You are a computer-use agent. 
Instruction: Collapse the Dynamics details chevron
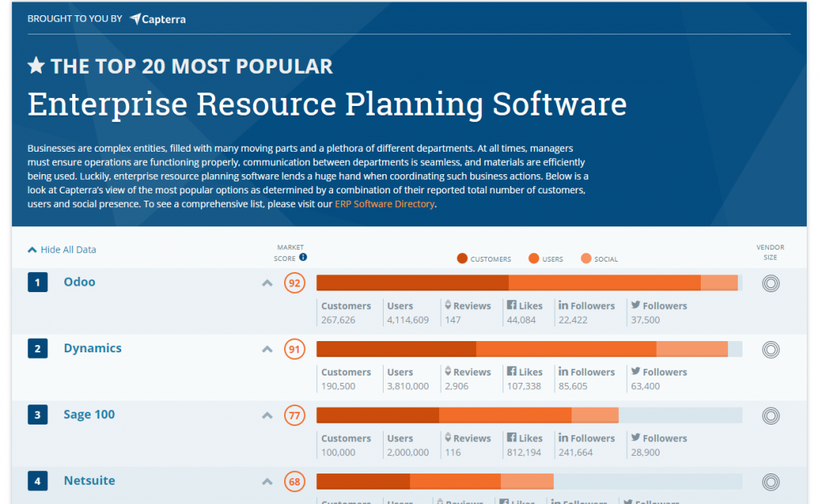pyautogui.click(x=267, y=349)
